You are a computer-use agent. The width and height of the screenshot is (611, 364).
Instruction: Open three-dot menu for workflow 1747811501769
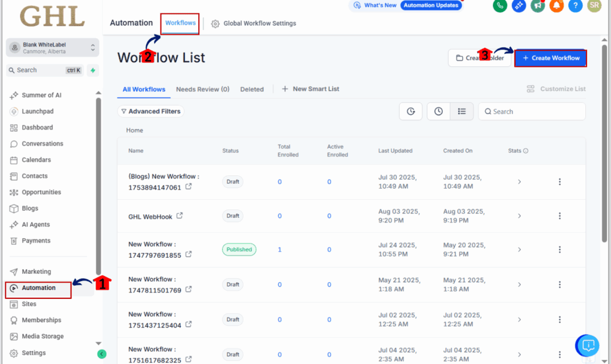[560, 285]
